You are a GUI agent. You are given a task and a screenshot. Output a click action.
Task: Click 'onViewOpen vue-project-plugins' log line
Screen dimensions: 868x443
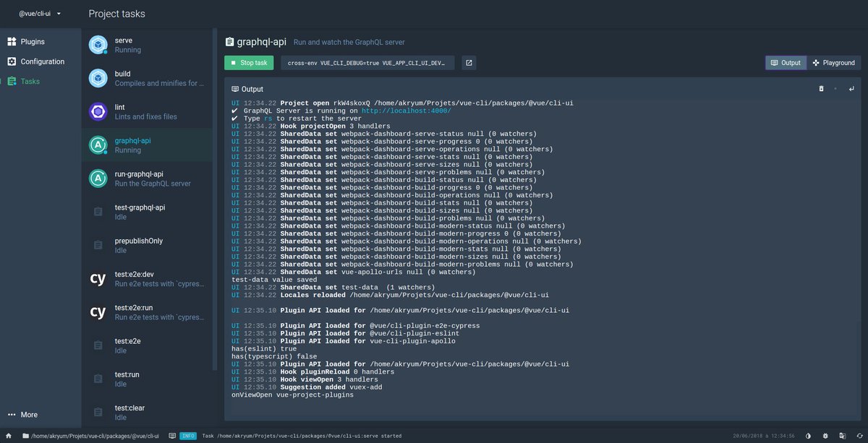point(292,395)
